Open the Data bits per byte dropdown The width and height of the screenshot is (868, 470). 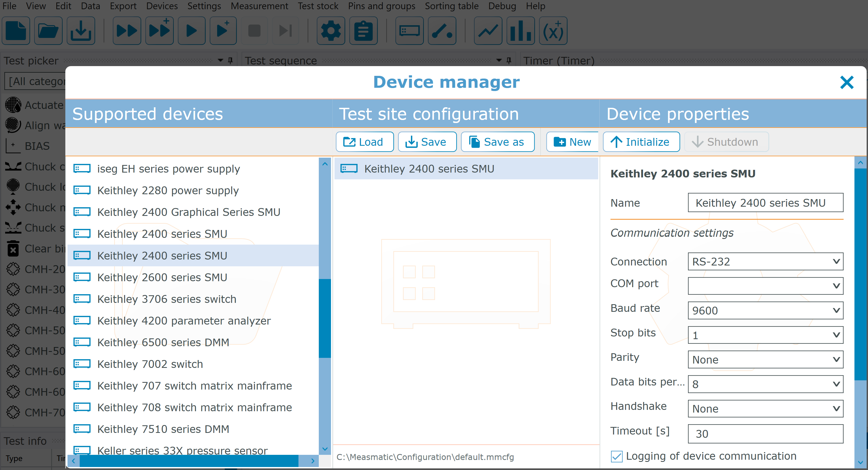click(x=766, y=384)
